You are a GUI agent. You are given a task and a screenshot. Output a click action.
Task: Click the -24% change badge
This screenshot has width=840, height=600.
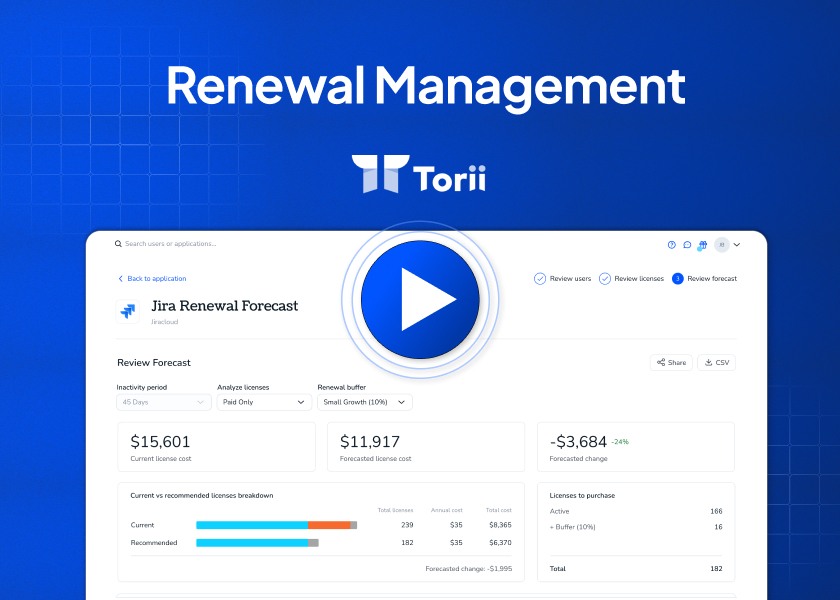pos(620,442)
